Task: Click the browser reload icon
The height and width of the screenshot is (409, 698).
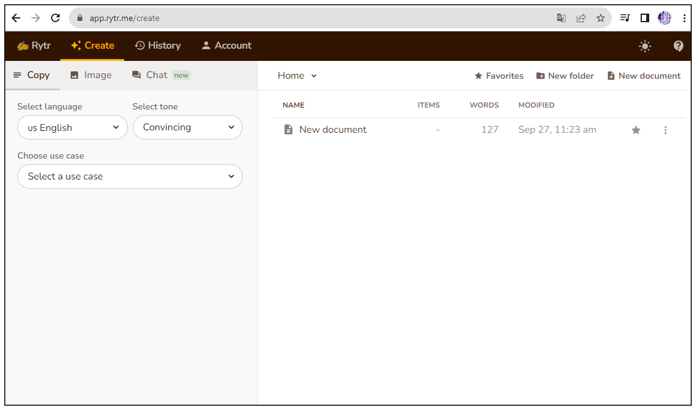Action: click(55, 18)
